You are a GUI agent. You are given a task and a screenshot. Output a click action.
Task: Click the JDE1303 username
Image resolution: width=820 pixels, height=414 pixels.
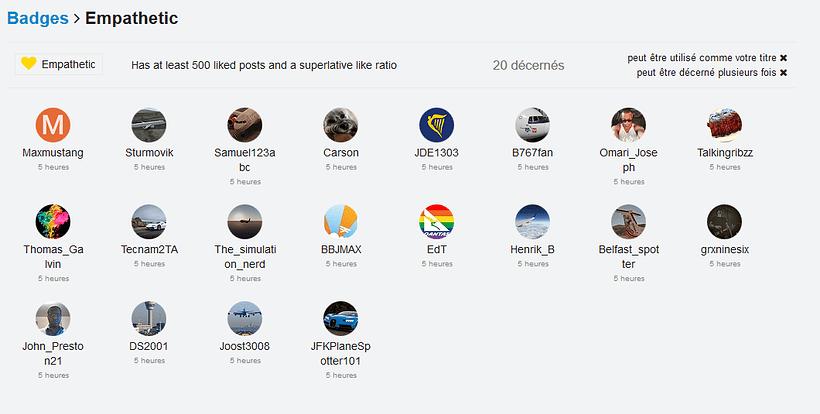tap(437, 153)
